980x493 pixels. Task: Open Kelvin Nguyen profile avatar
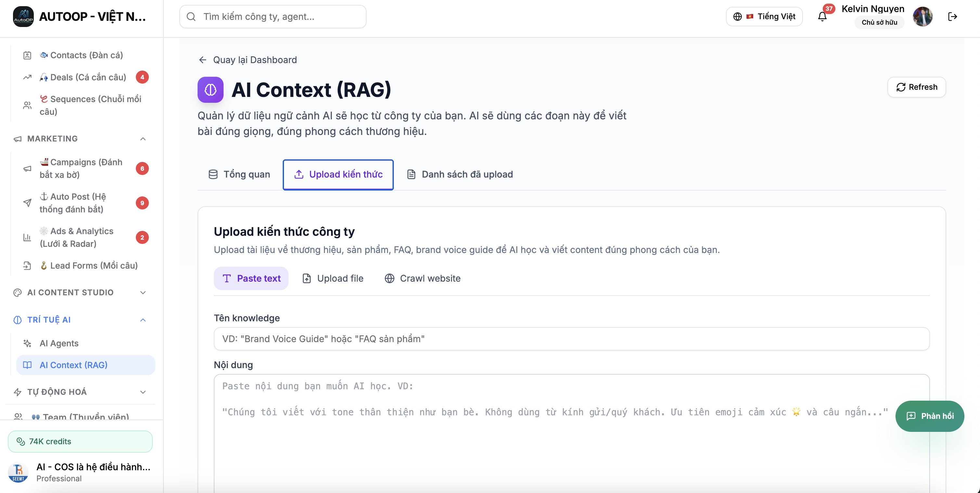pyautogui.click(x=922, y=17)
